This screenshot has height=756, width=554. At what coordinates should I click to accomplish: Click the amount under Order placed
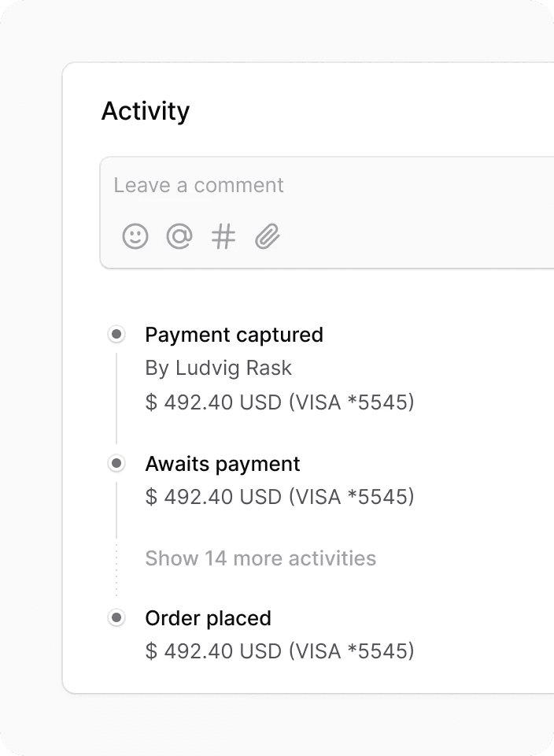tap(279, 651)
